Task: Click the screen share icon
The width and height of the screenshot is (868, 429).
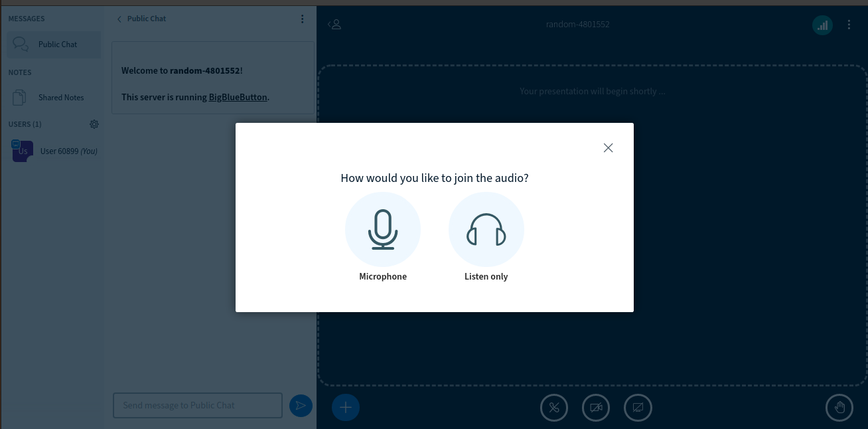Action: tap(638, 407)
